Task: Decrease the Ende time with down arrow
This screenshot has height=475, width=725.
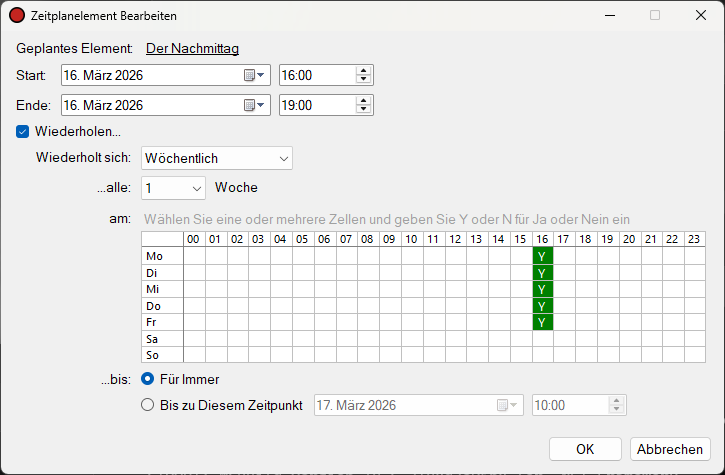Action: point(363,109)
